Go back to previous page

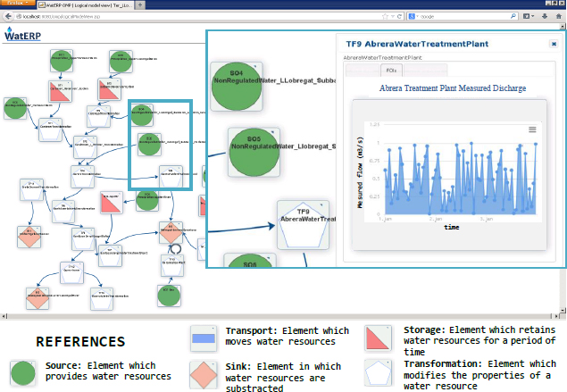click(x=8, y=16)
